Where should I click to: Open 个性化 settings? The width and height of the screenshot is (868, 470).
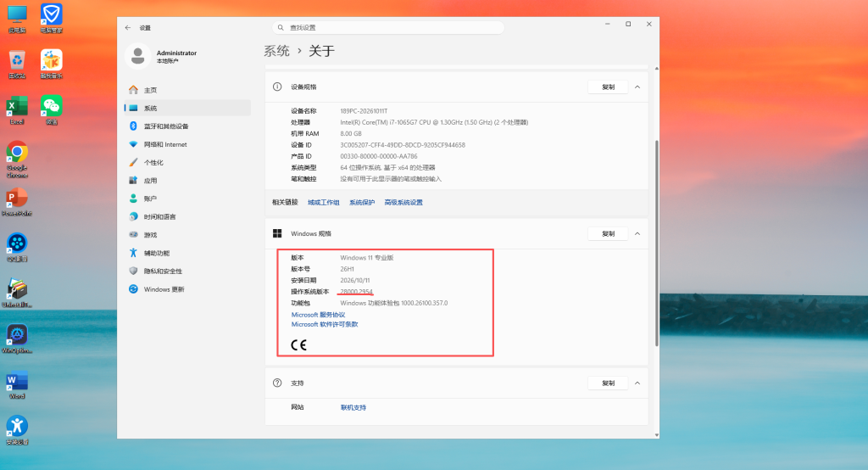click(187, 162)
